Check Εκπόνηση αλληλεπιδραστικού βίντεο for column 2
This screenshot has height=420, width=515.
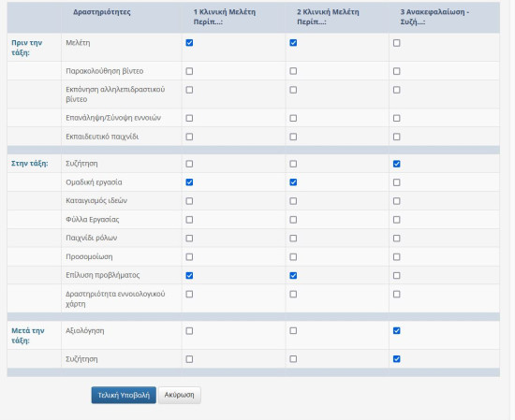point(293,90)
